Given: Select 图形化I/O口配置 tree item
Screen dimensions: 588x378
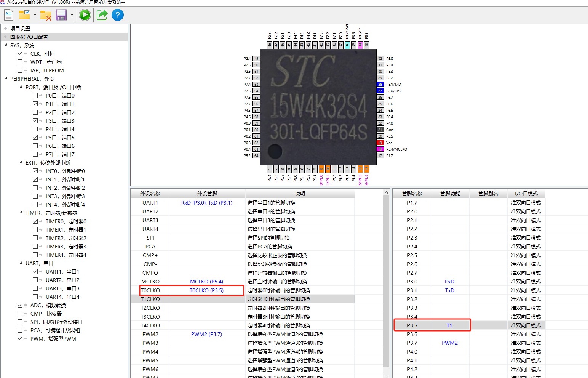Looking at the screenshot, I should point(29,37).
